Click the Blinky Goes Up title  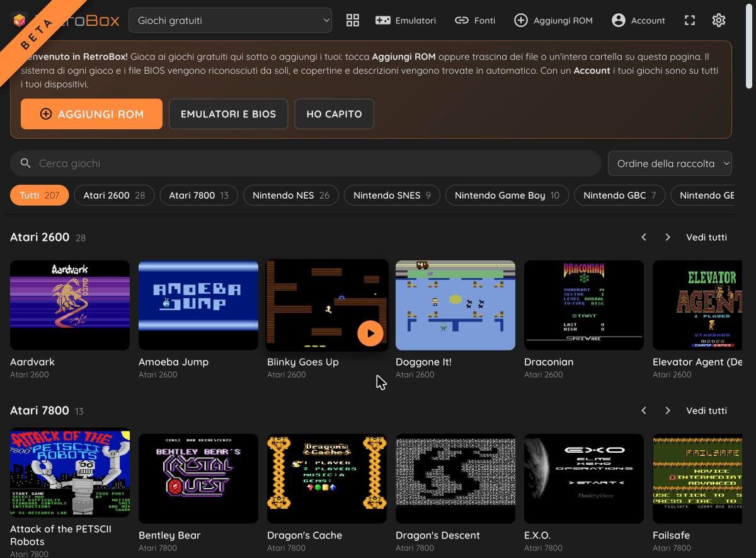(303, 362)
